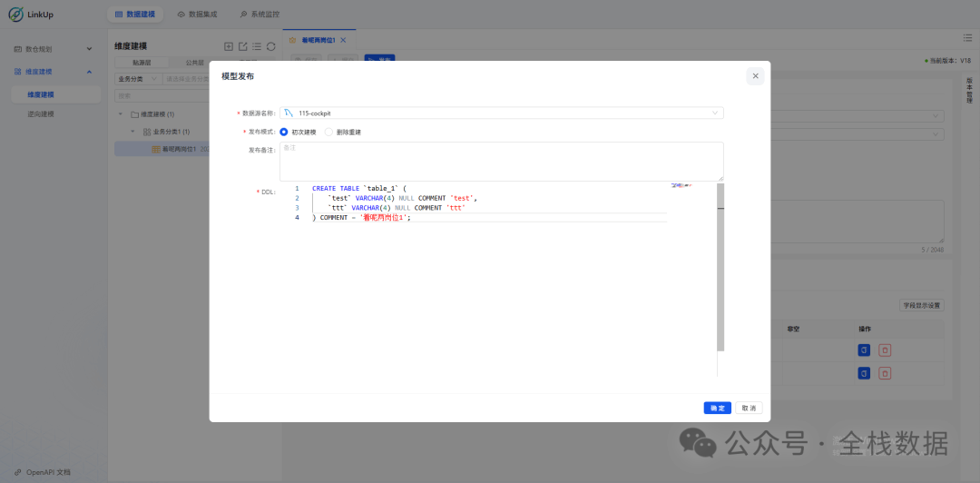The width and height of the screenshot is (980, 483).
Task: Click the DDL editor vertical scrollbar
Action: click(720, 272)
